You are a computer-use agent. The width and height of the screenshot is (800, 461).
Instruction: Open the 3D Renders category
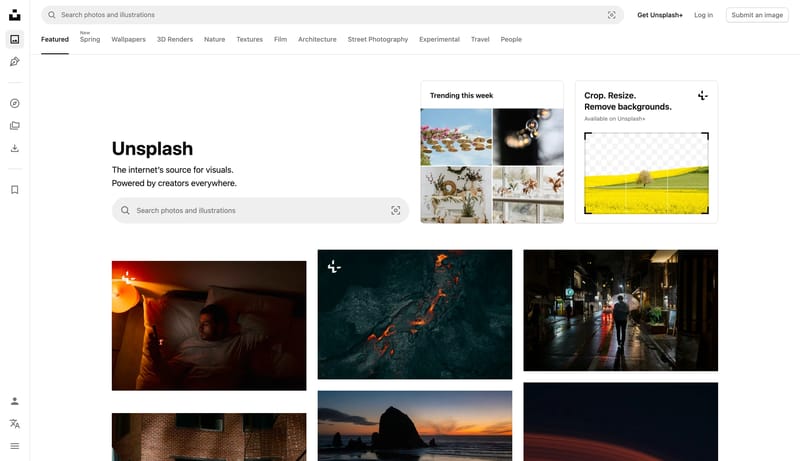pyautogui.click(x=175, y=39)
